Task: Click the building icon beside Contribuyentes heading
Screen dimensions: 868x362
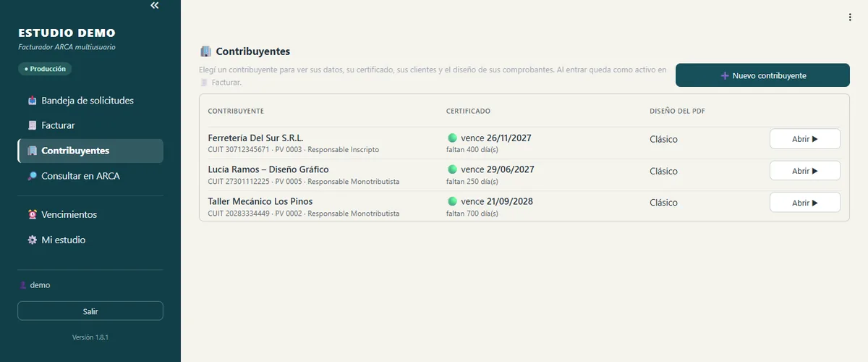Action: click(205, 51)
